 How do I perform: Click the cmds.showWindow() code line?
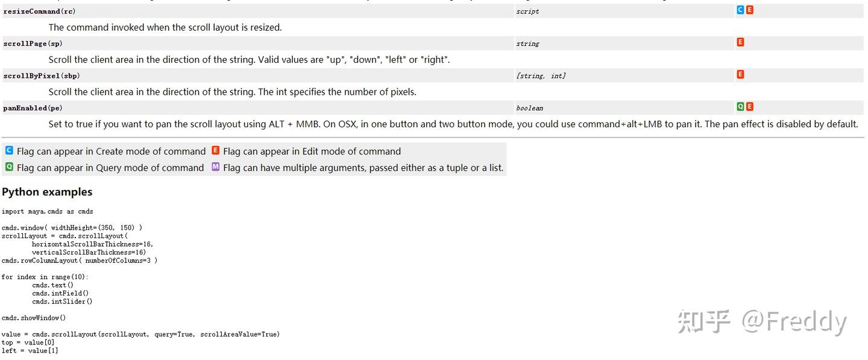click(x=34, y=317)
